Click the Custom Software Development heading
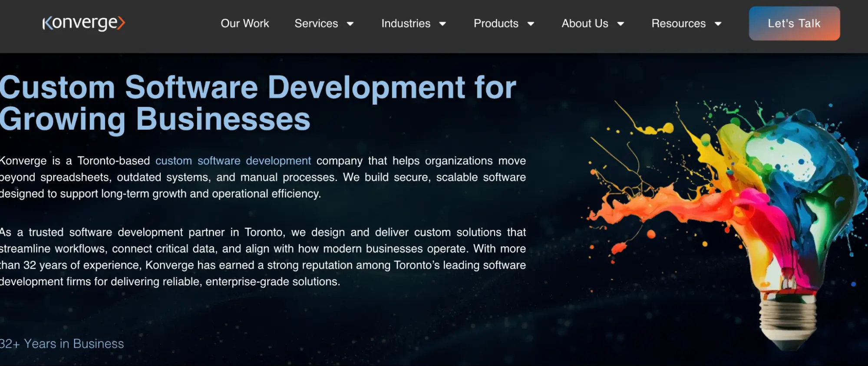Viewport: 868px width, 366px height. (x=258, y=103)
